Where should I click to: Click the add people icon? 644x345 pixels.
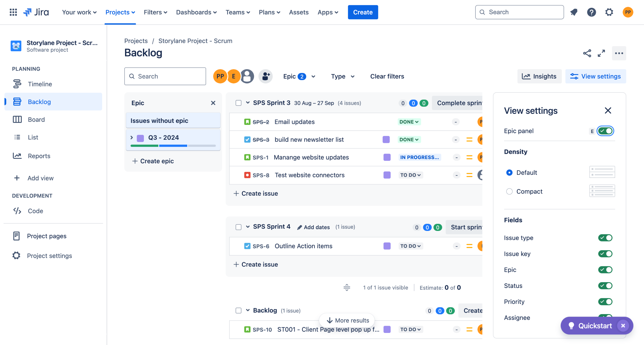pyautogui.click(x=266, y=76)
